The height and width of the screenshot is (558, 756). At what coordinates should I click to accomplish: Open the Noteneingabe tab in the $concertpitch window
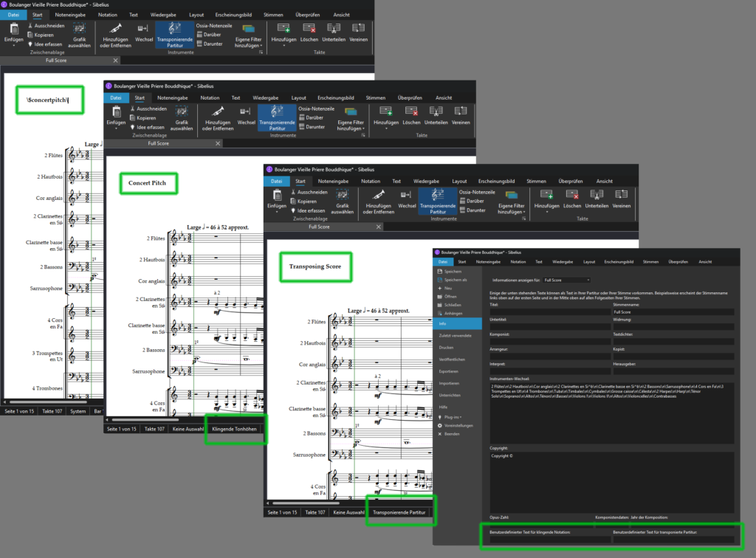click(x=70, y=15)
